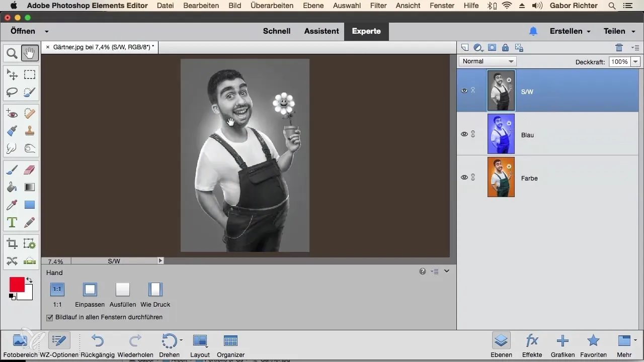Select the Pencil tool
The height and width of the screenshot is (362, 644).
[30, 222]
